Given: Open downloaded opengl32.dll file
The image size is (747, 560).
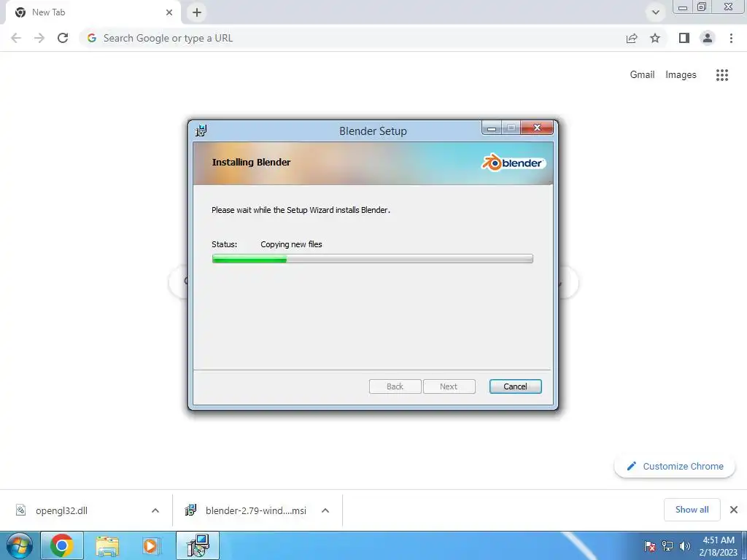Looking at the screenshot, I should [61, 510].
